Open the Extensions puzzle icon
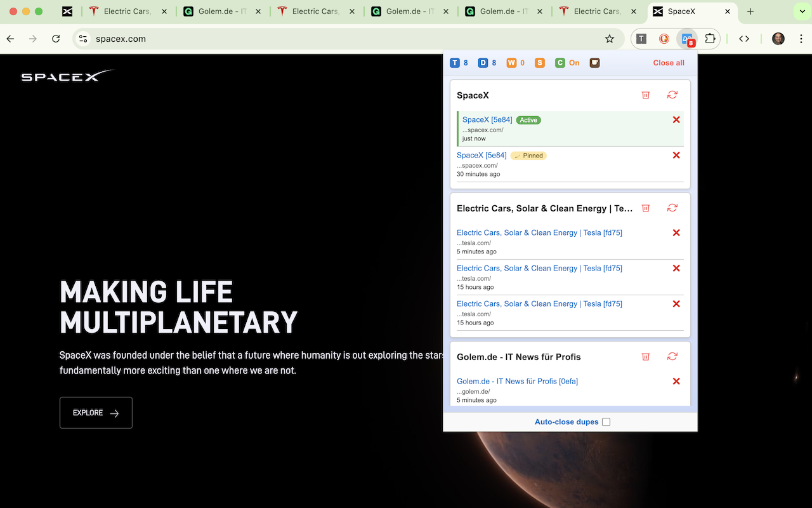This screenshot has height=508, width=812. [710, 39]
